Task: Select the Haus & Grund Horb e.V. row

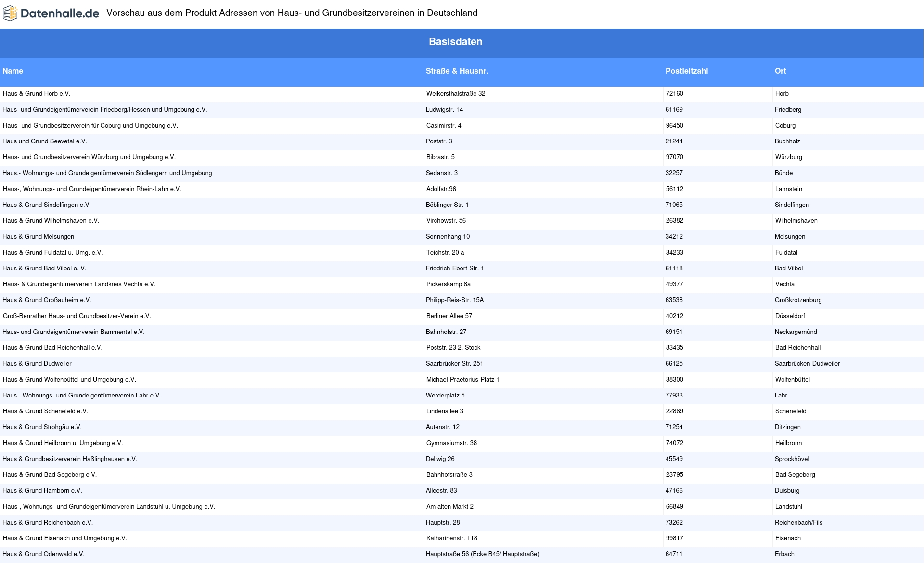Action: point(37,94)
